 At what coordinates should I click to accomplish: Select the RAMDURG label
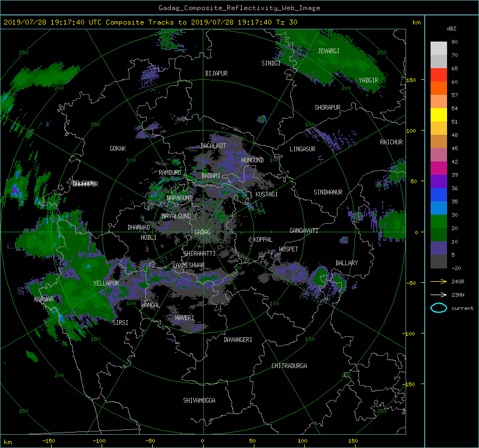[170, 173]
